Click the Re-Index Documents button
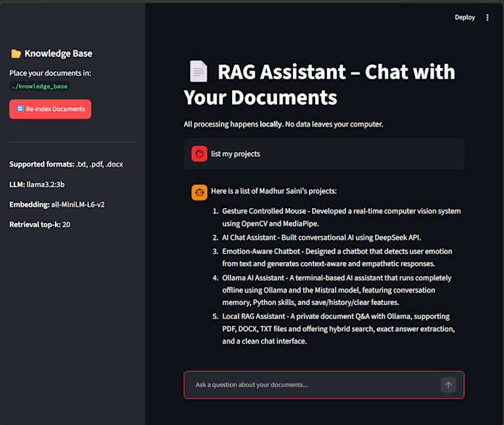This screenshot has width=504, height=425. click(x=50, y=109)
